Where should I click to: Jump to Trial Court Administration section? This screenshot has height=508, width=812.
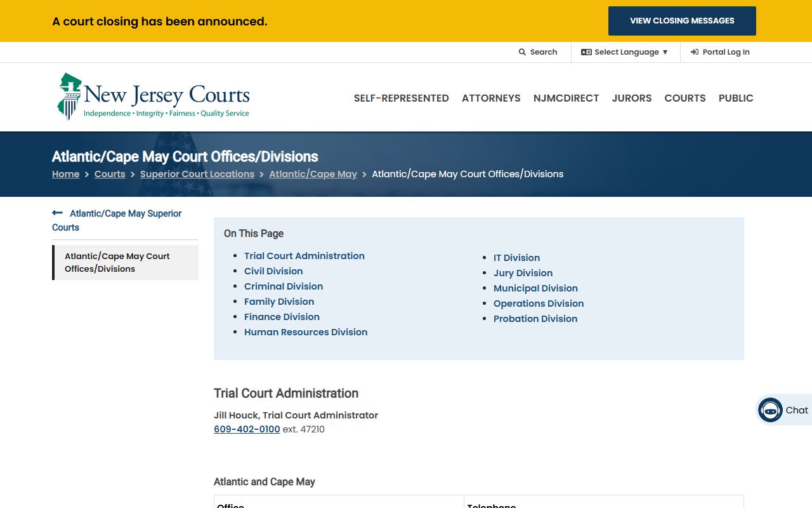pyautogui.click(x=304, y=256)
